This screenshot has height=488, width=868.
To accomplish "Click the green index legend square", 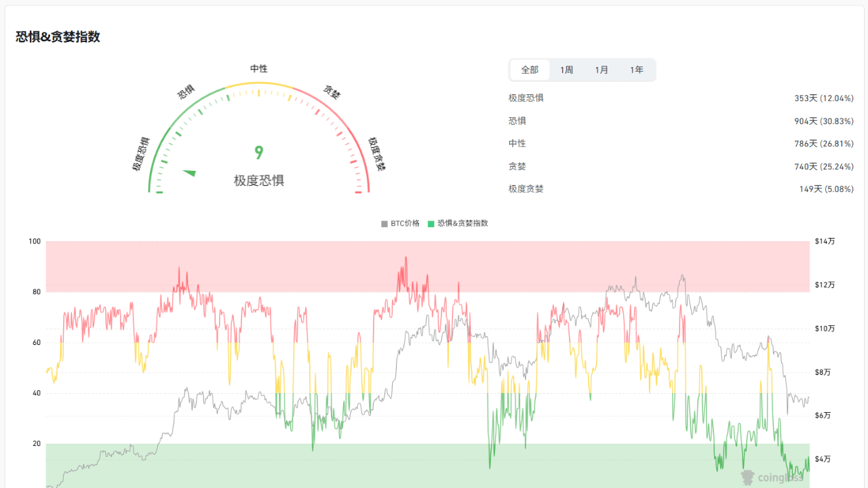I will [x=431, y=224].
